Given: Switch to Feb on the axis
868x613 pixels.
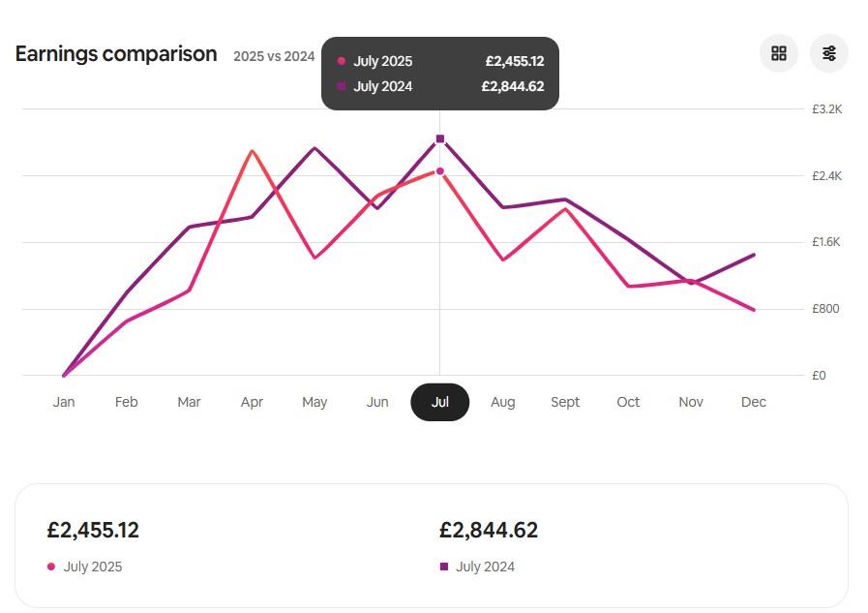Looking at the screenshot, I should click(x=127, y=402).
